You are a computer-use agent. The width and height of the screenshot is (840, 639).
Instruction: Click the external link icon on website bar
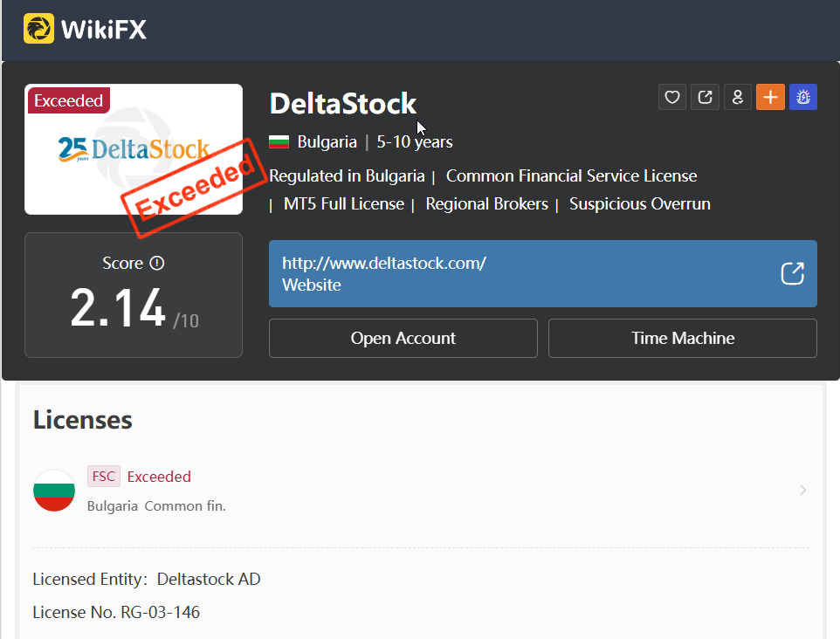[x=792, y=273]
